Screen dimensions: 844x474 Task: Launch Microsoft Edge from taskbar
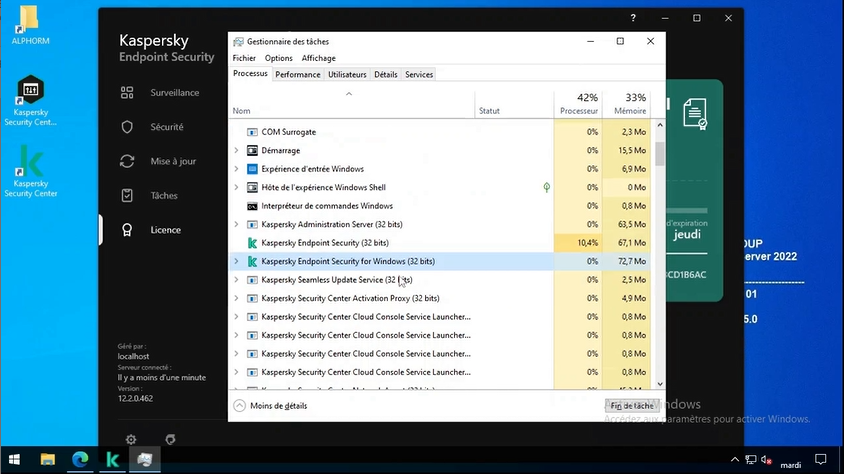pos(80,460)
